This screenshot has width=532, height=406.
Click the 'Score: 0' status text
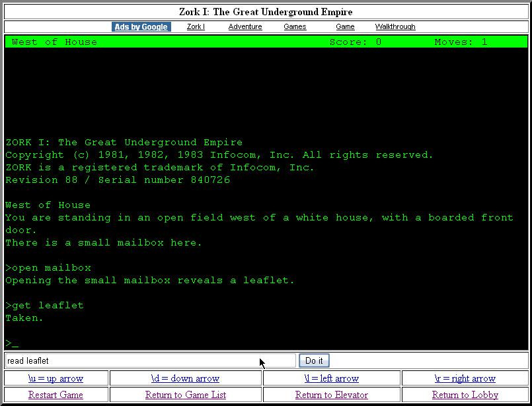coord(356,42)
